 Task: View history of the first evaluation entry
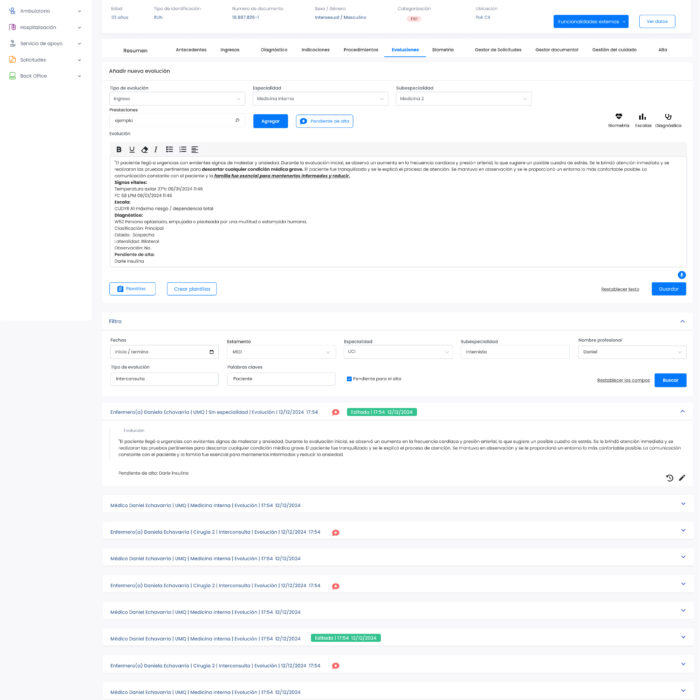(669, 478)
